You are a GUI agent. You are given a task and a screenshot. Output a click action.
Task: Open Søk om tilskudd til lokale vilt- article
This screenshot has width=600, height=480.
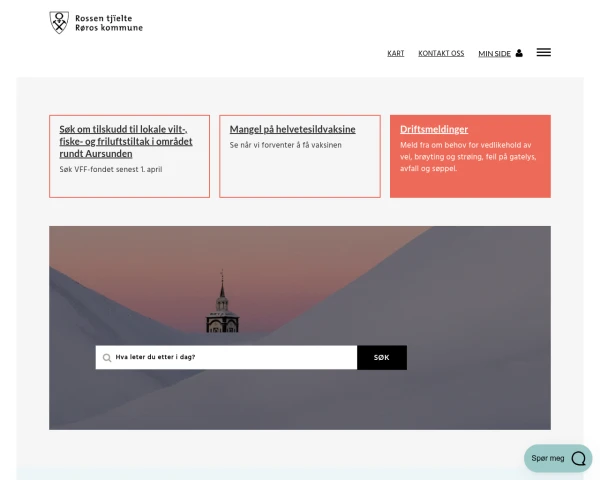126,141
